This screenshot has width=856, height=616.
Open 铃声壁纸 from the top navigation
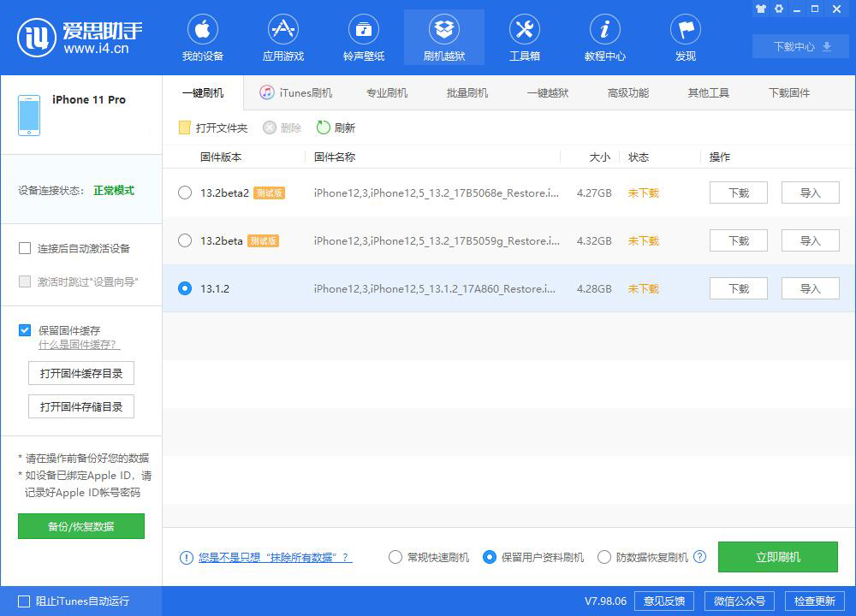[363, 37]
